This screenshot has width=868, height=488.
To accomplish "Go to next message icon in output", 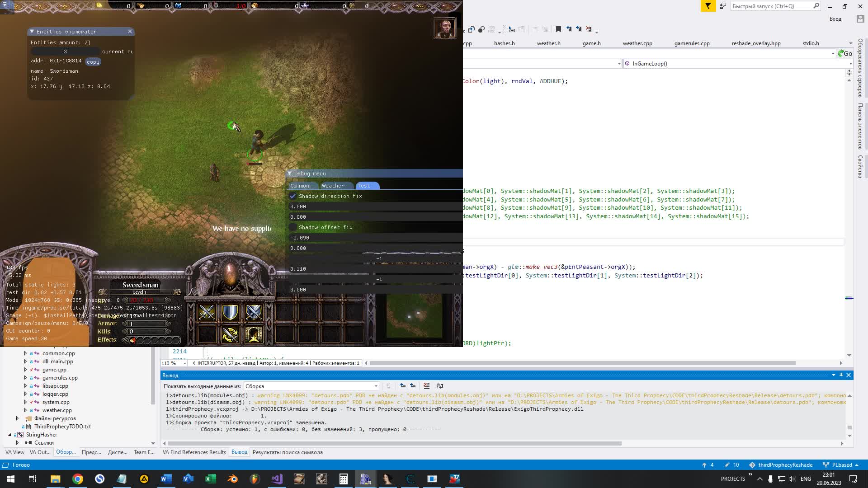I will tap(413, 386).
